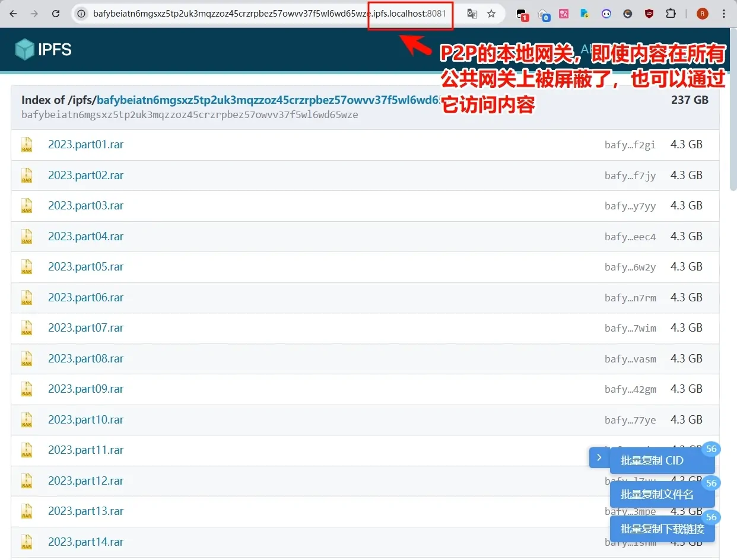Image resolution: width=737 pixels, height=560 pixels.
Task: Click the browser back arrow
Action: [13, 14]
